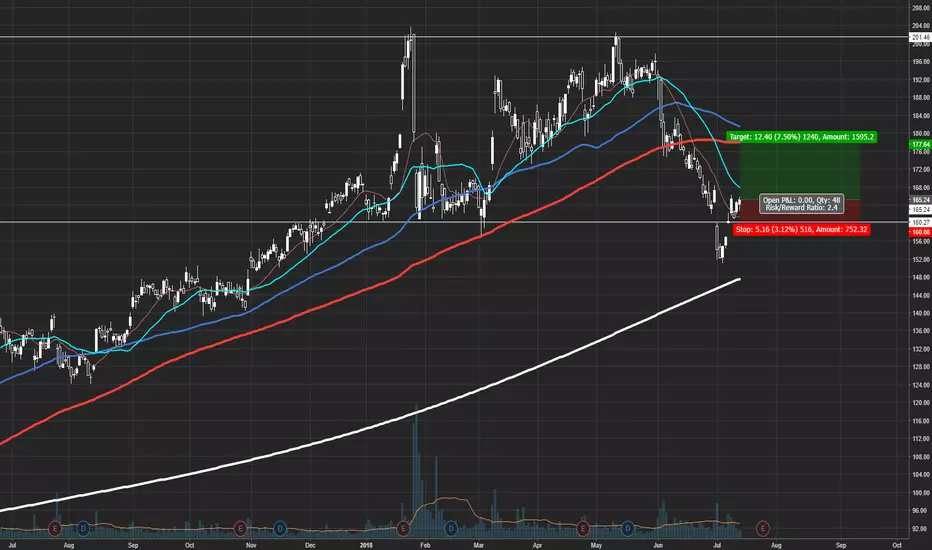Click the 108.00 price axis label
This screenshot has width=932, height=550.
tap(921, 457)
